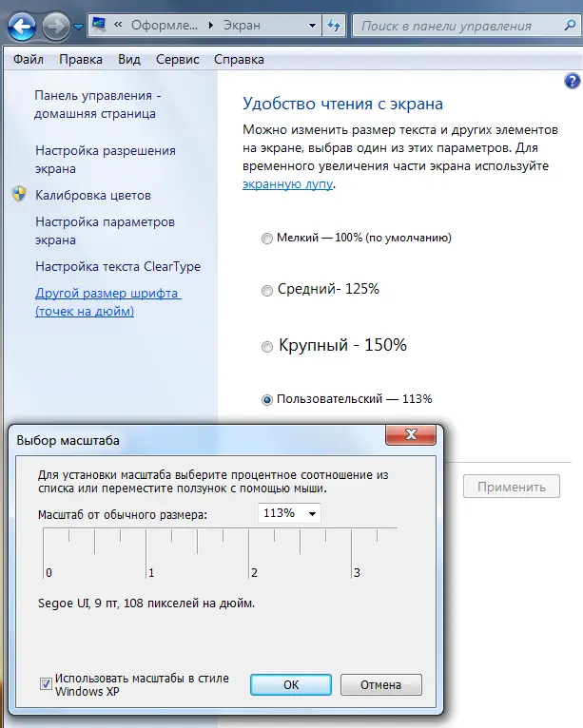The height and width of the screenshot is (728, 583).
Task: Click the text Segoe UI, 9 пт, 108 пикселей
Action: tap(146, 603)
